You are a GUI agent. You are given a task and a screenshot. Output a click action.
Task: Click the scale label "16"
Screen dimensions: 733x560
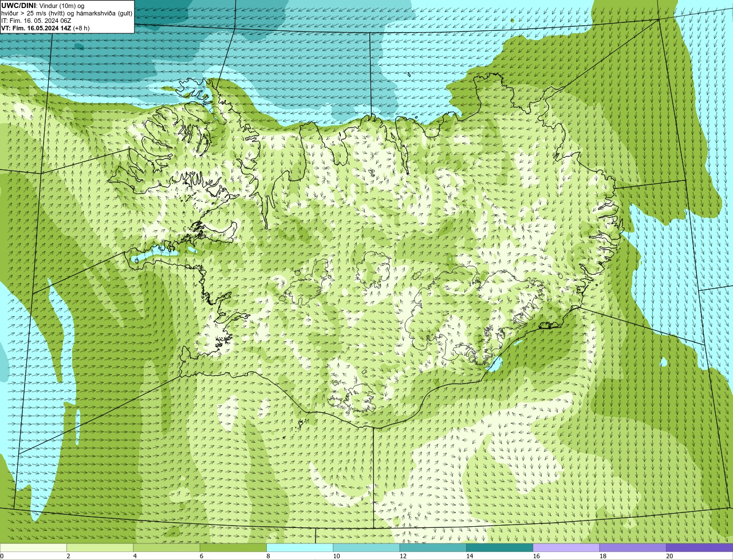pos(537,556)
